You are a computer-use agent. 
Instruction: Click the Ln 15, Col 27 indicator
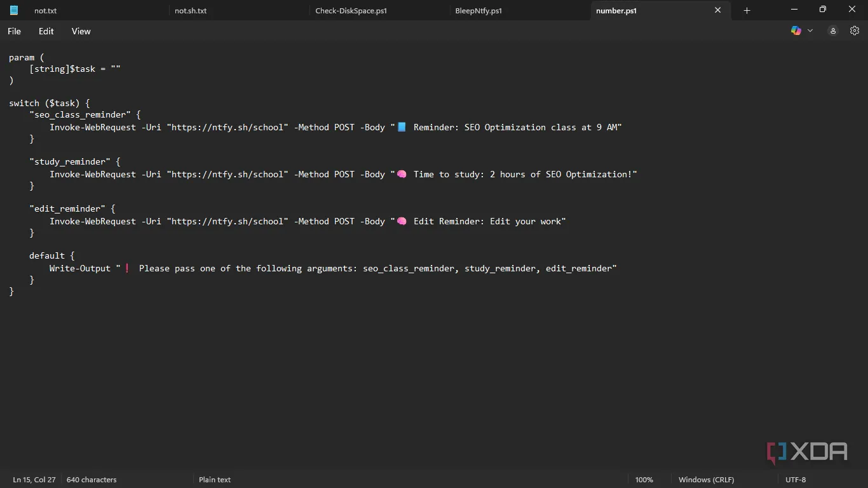[34, 480]
